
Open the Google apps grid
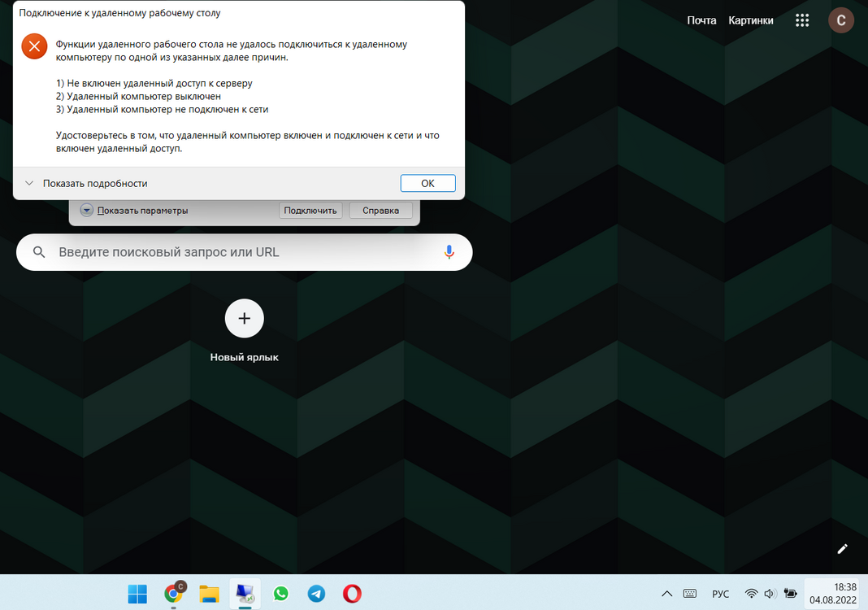pyautogui.click(x=802, y=20)
